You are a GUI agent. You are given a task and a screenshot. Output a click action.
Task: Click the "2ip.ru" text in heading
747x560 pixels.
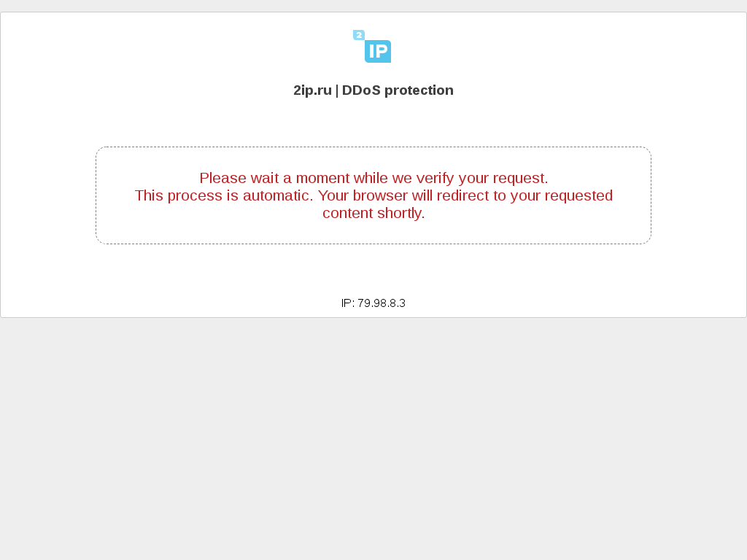tap(312, 90)
